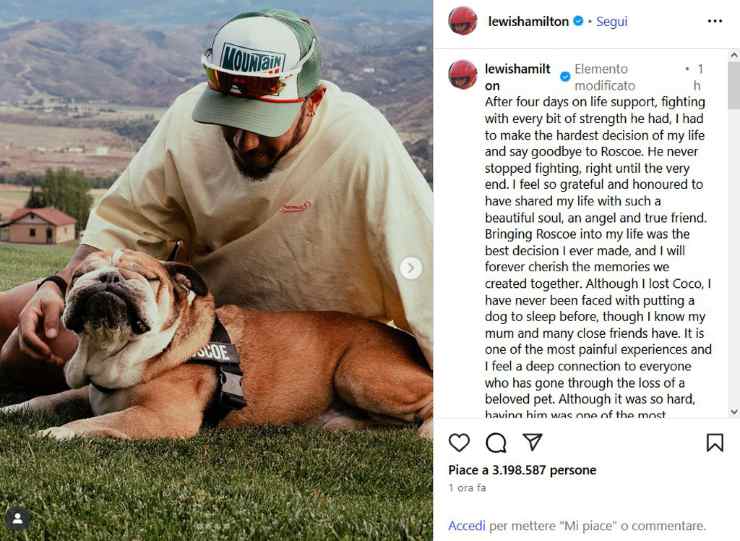
Task: Open comments with the speech bubble icon
Action: pos(496,442)
